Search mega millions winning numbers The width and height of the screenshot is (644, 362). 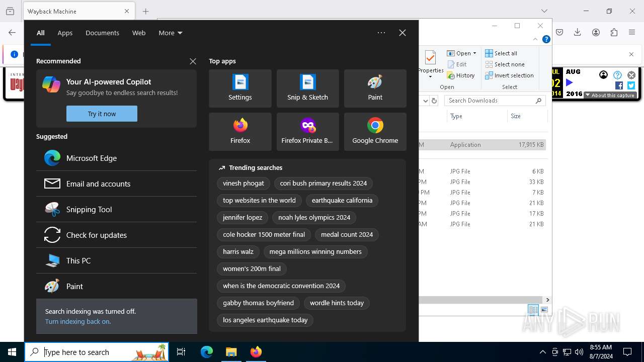pyautogui.click(x=315, y=252)
